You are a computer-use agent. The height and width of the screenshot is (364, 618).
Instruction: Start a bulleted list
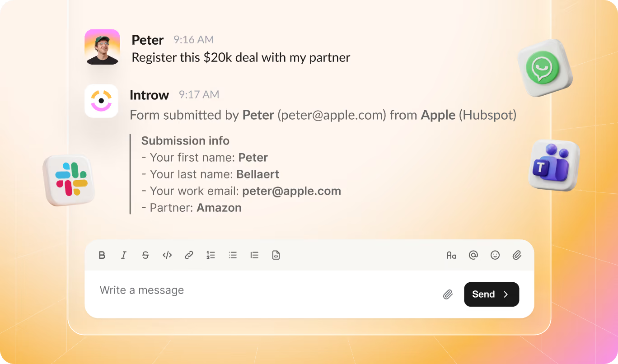point(233,255)
